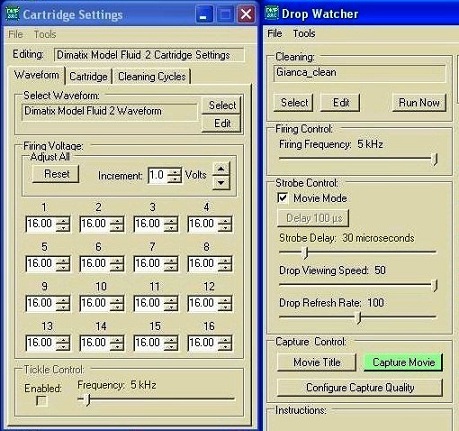Viewport: 459px width, 431px height.
Task: Decrease nozzle 16 voltage with down spinner
Action: coord(225,347)
